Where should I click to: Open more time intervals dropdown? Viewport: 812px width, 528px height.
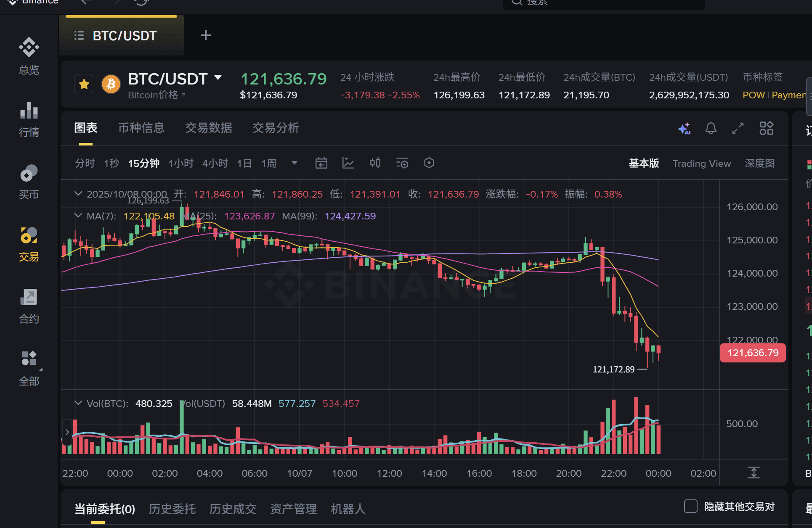click(295, 163)
